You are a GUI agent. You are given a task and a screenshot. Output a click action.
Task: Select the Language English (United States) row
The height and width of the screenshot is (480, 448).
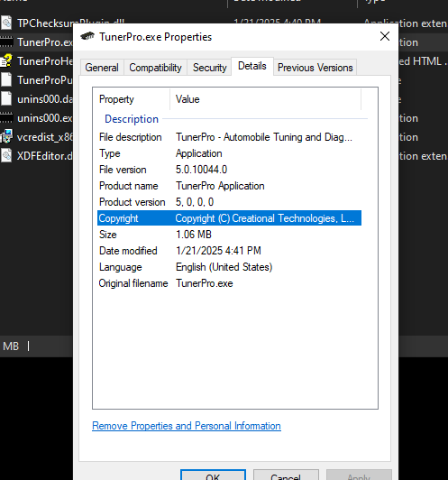click(229, 267)
